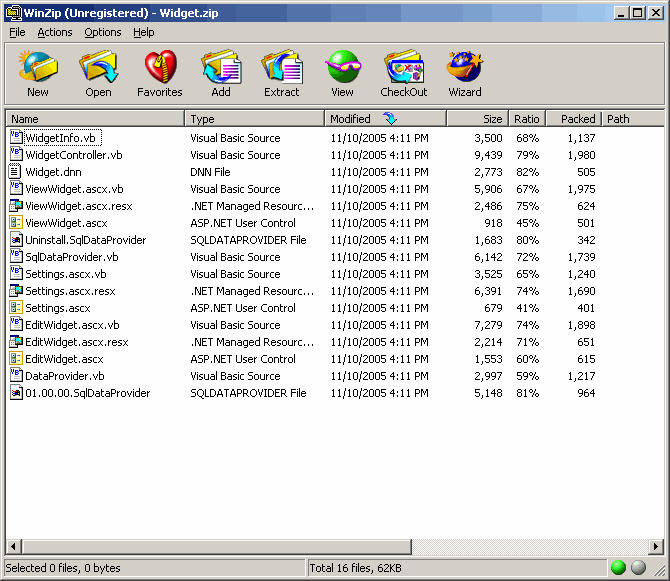Click the WinZip title bar application icon

13,13
